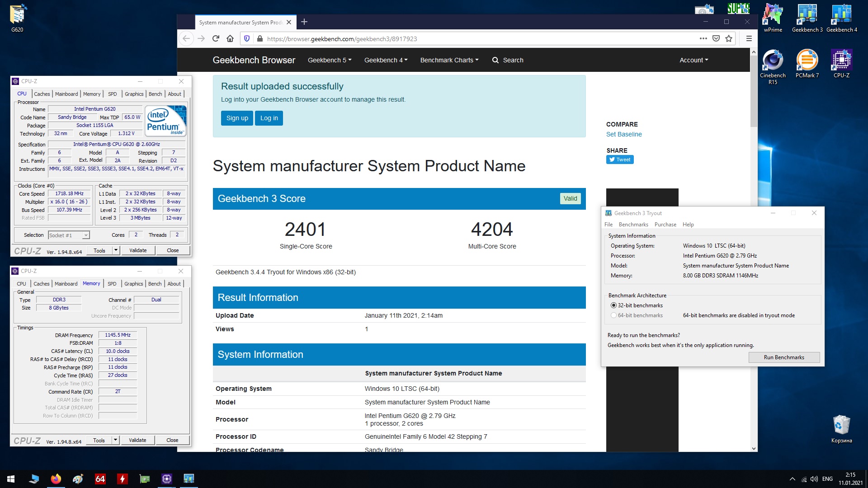Open Tools dropdown arrow in lower CPU-Z
The image size is (868, 488).
(115, 440)
